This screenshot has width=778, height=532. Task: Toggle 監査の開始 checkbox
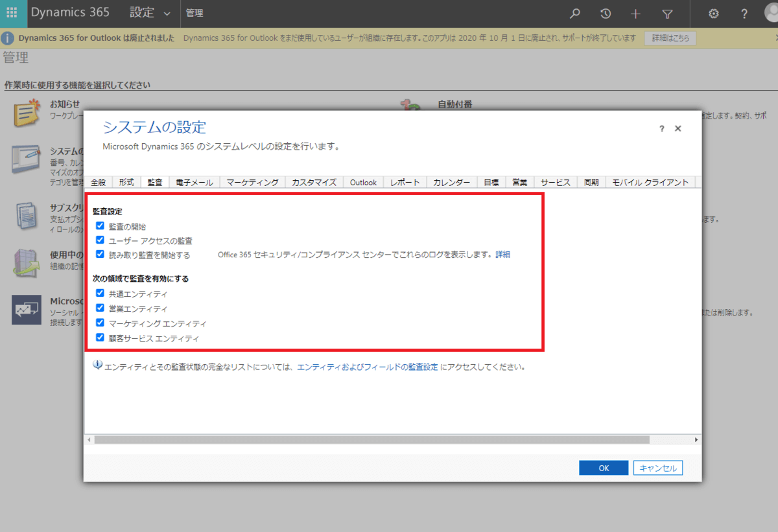coord(100,226)
